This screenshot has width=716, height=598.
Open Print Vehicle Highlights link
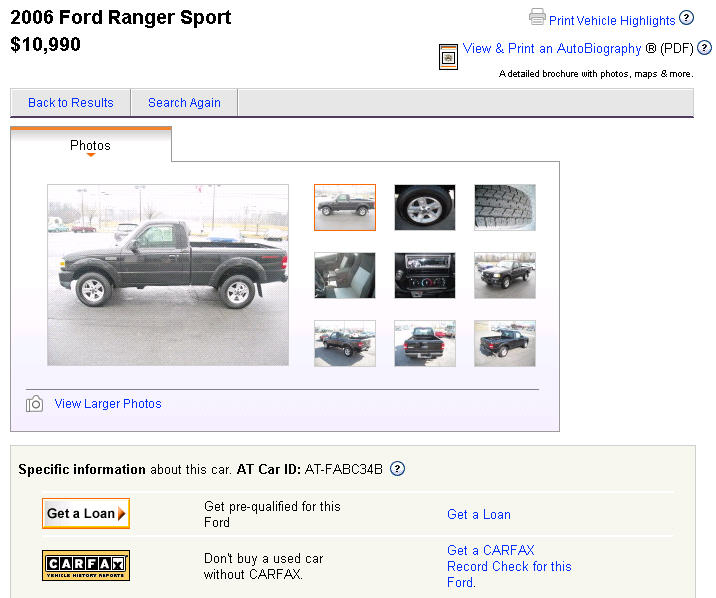pyautogui.click(x=612, y=21)
